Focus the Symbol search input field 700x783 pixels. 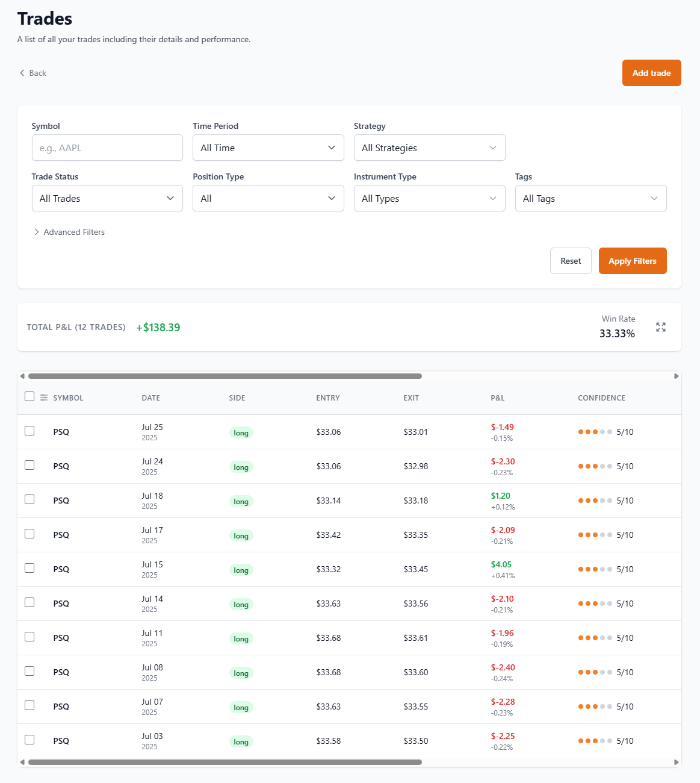click(x=107, y=148)
